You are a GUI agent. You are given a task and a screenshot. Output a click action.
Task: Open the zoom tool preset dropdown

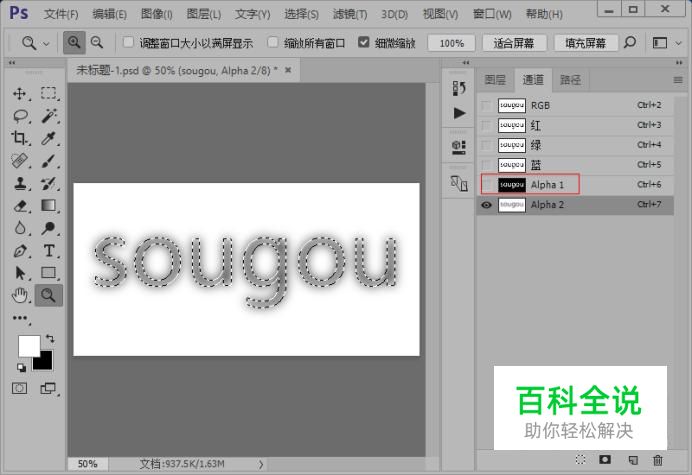[46, 43]
